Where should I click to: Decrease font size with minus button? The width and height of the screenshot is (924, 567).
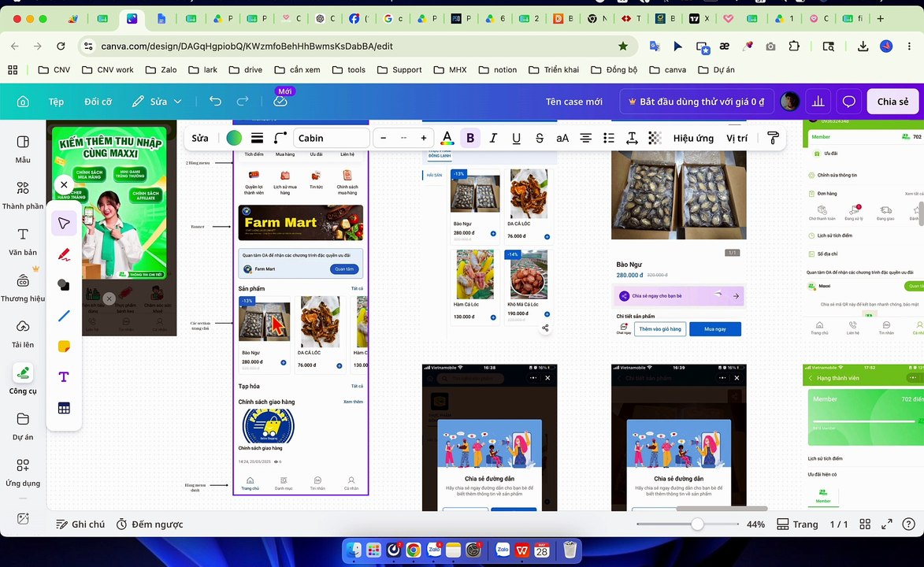point(384,138)
